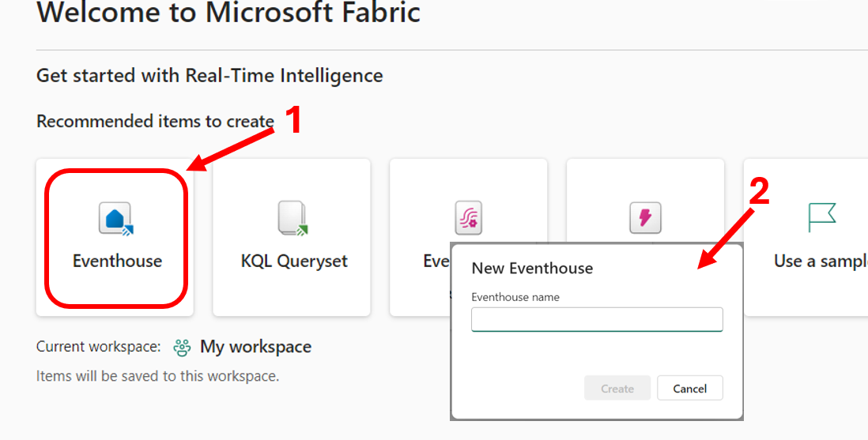Click the Eventhouse house icon
This screenshot has width=868, height=440.
(116, 219)
